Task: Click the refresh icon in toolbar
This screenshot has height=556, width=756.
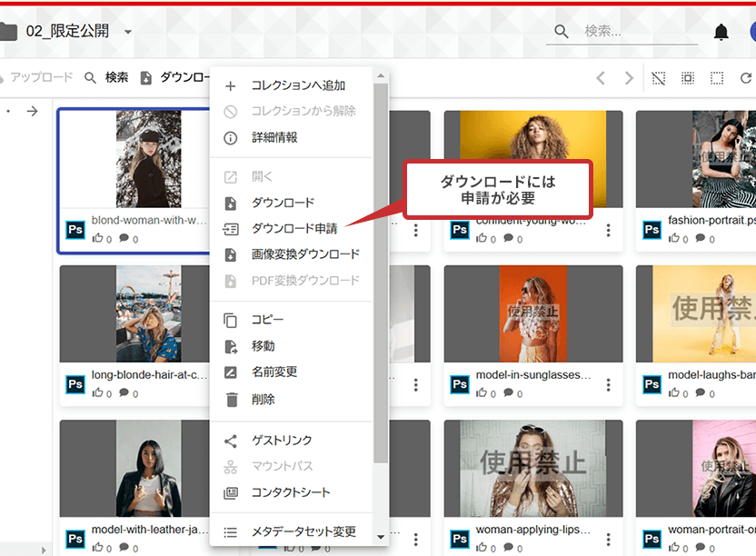Action: (746, 77)
